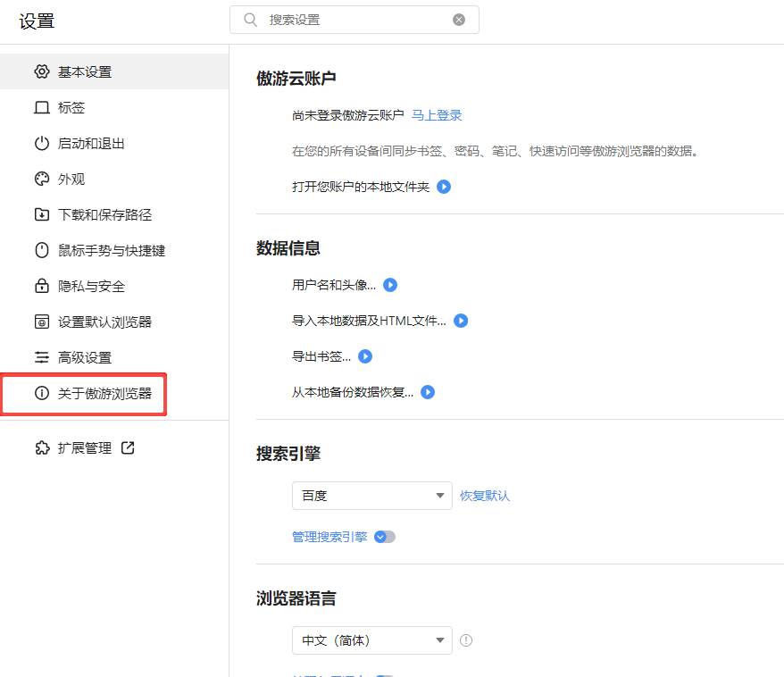Click the lock icon beside 隐私与安全
Viewport: 784px width, 677px height.
point(42,286)
